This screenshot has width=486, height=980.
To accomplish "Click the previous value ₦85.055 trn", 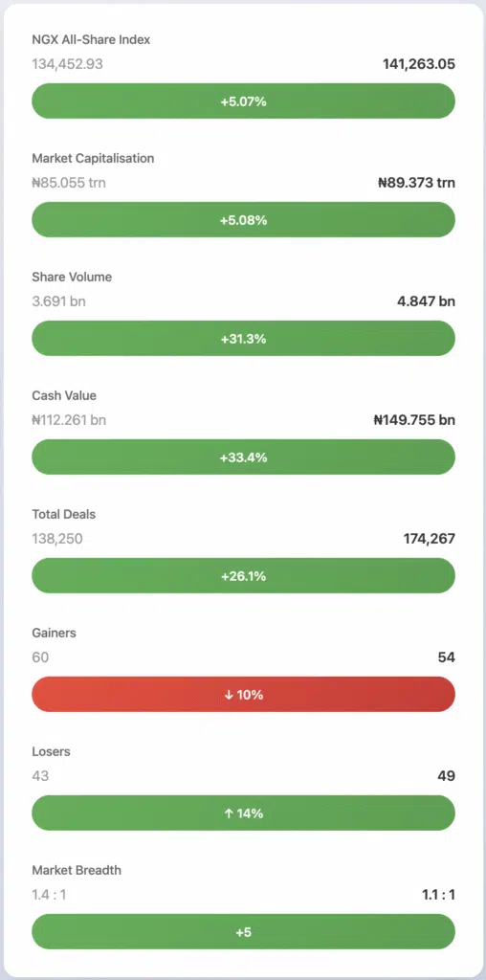I will point(69,183).
